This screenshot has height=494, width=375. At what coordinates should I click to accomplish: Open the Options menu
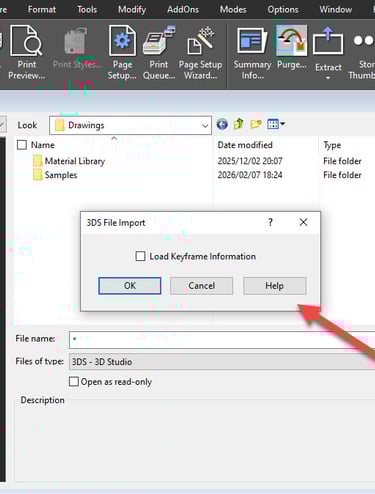(x=283, y=9)
